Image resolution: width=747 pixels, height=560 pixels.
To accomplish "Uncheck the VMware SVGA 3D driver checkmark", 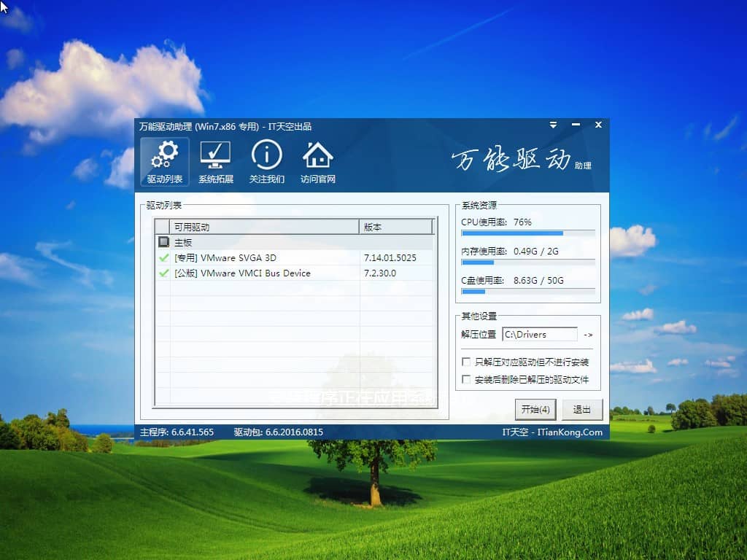I will pyautogui.click(x=164, y=257).
